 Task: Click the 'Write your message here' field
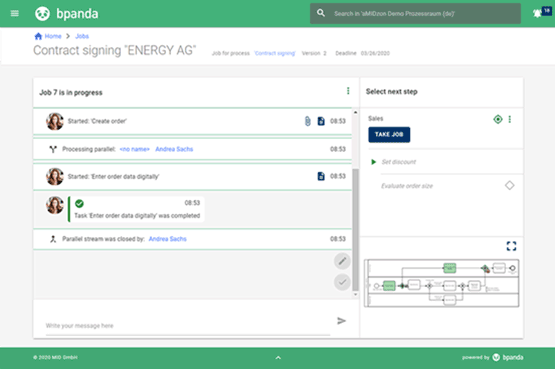pos(188,325)
